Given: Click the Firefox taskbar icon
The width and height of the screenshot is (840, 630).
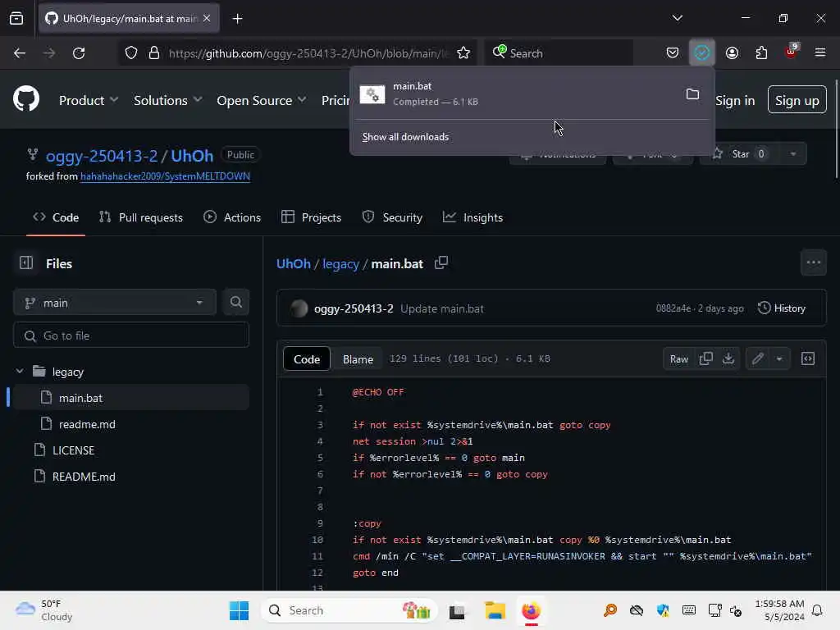Looking at the screenshot, I should 531,610.
